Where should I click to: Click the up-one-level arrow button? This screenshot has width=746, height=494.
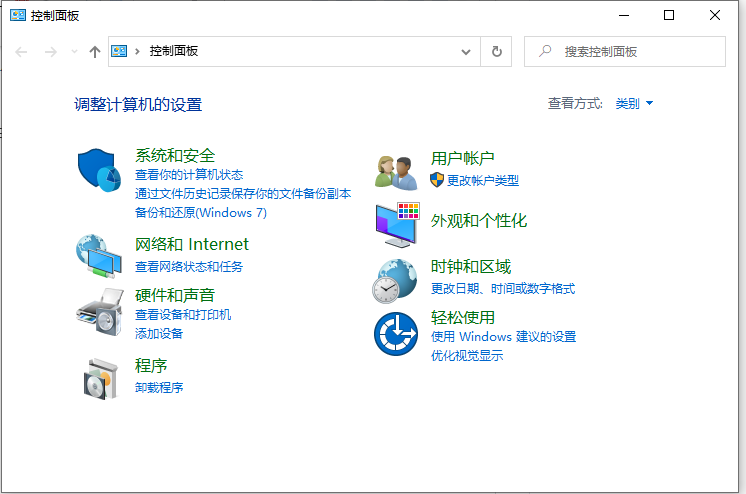click(95, 51)
